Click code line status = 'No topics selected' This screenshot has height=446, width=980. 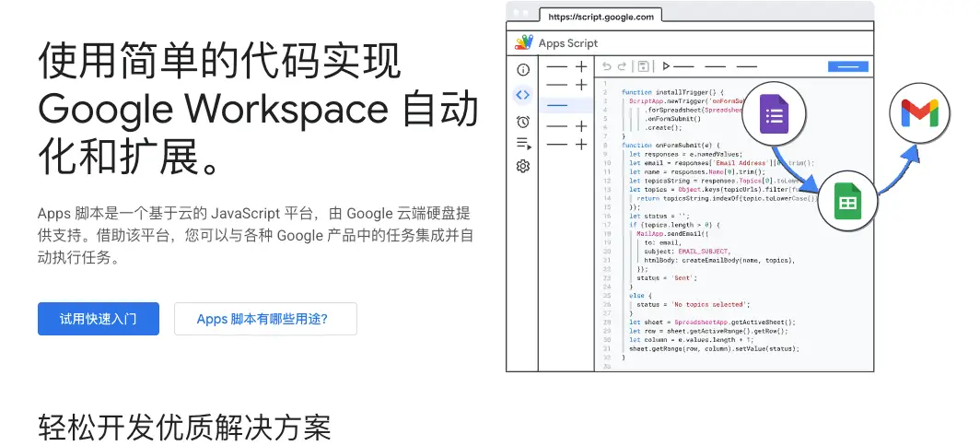click(693, 305)
